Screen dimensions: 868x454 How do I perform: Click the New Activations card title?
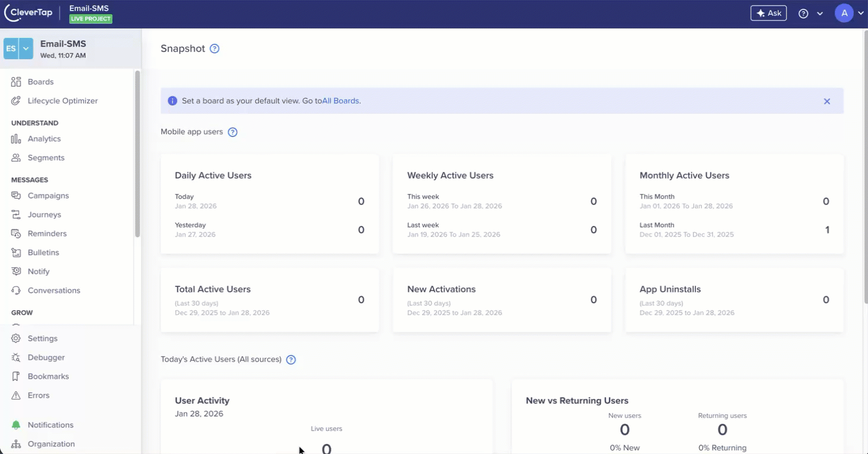(442, 289)
